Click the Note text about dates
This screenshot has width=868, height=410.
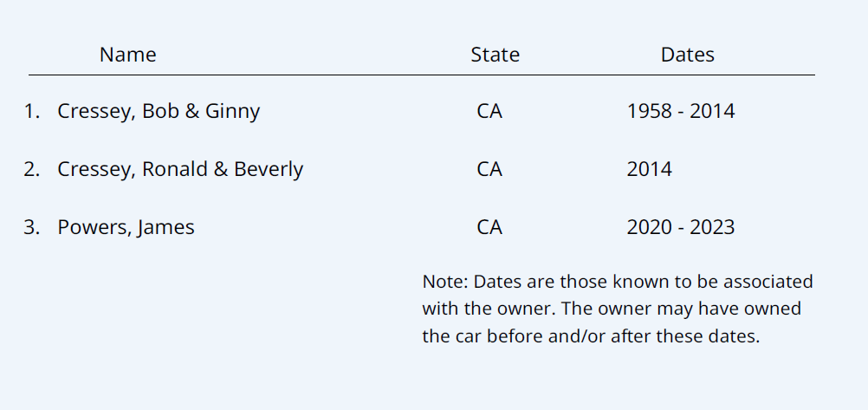pyautogui.click(x=617, y=309)
